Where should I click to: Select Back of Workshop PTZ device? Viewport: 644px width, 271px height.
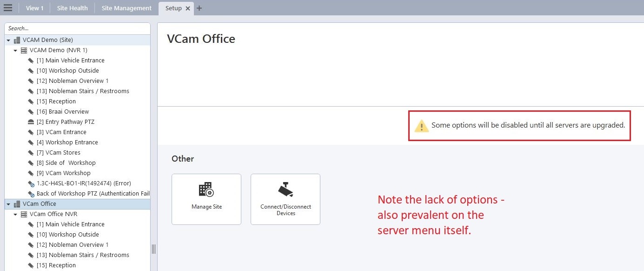[x=93, y=194]
